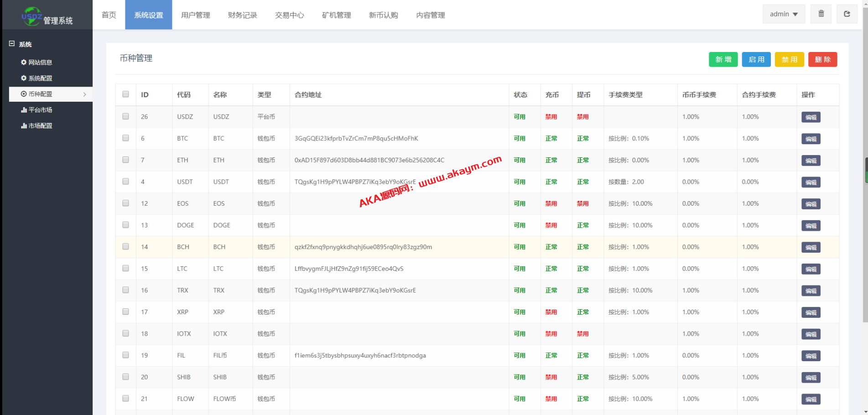
Task: Open the 交易中心 top menu
Action: coord(289,15)
